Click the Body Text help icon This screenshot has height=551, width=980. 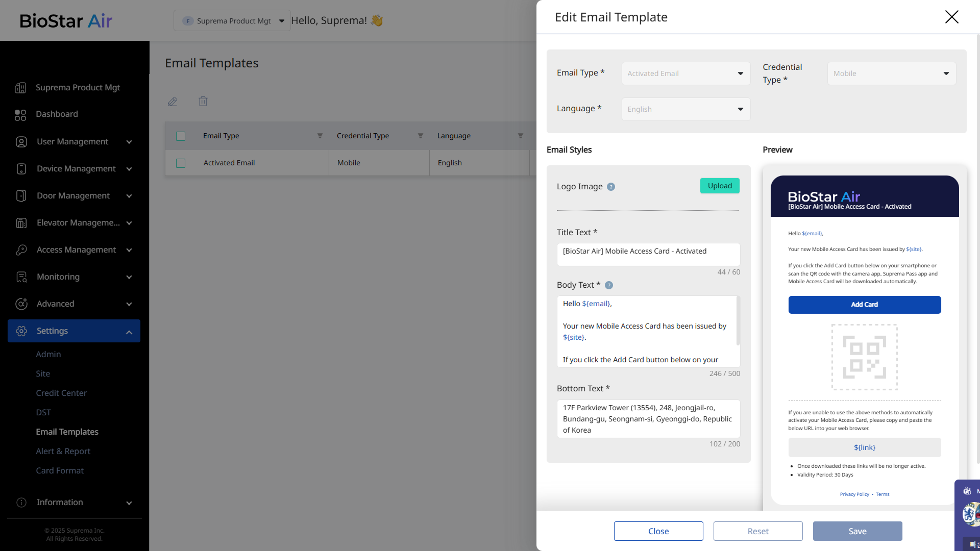pyautogui.click(x=609, y=285)
